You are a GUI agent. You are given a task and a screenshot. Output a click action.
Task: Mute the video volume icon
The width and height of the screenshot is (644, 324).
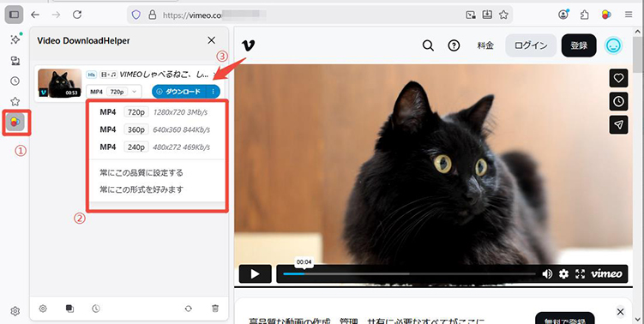[x=547, y=274]
